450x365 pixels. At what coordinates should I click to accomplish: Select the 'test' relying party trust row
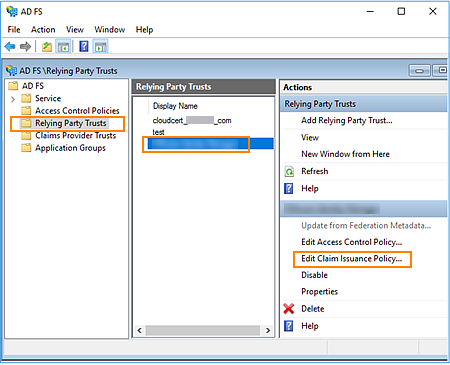pos(158,132)
